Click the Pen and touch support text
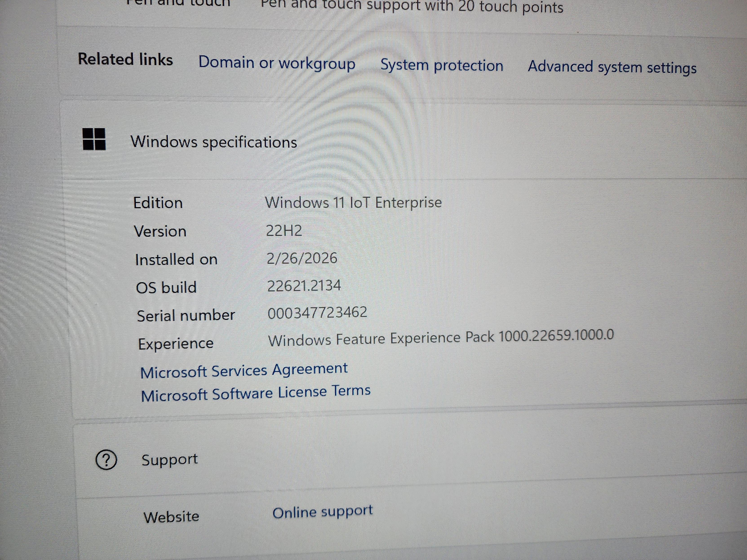 (412, 7)
